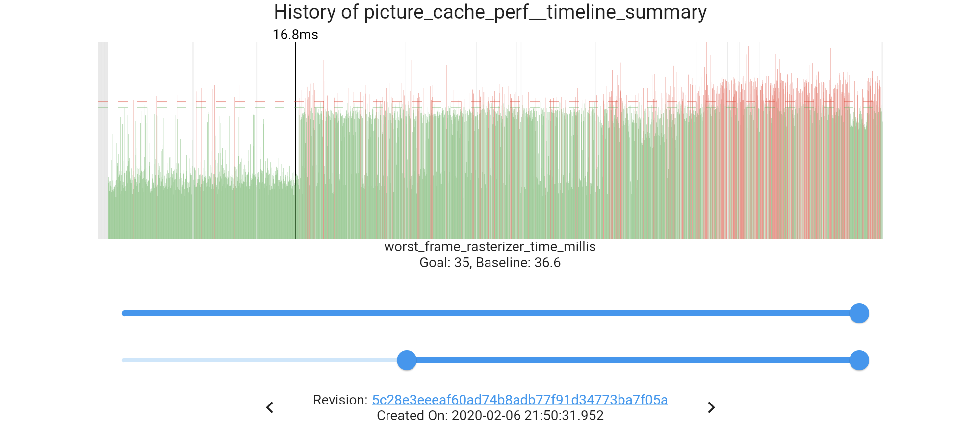Click the worst_frame_rasterizer_time_millis label

coord(490,247)
